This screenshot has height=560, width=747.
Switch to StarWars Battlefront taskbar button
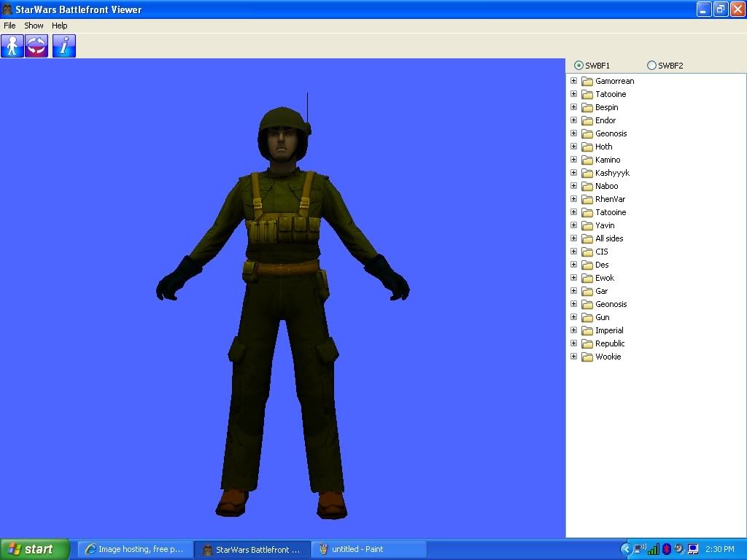(252, 549)
